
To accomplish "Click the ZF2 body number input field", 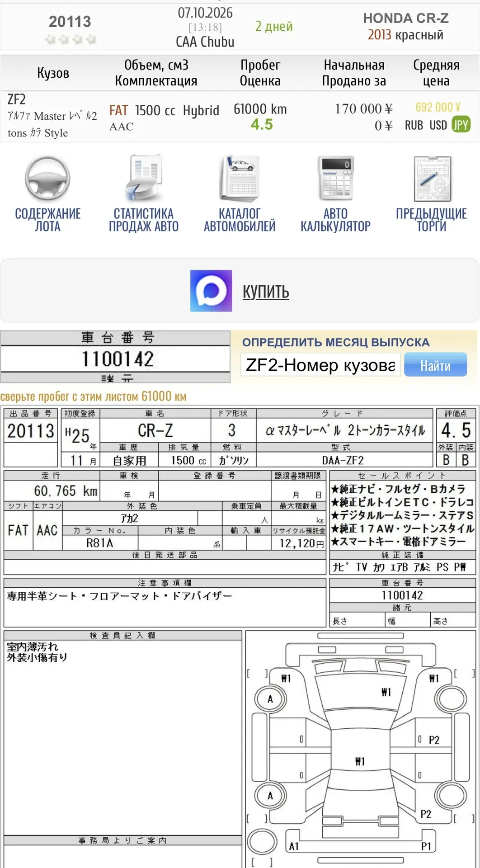I will (320, 365).
